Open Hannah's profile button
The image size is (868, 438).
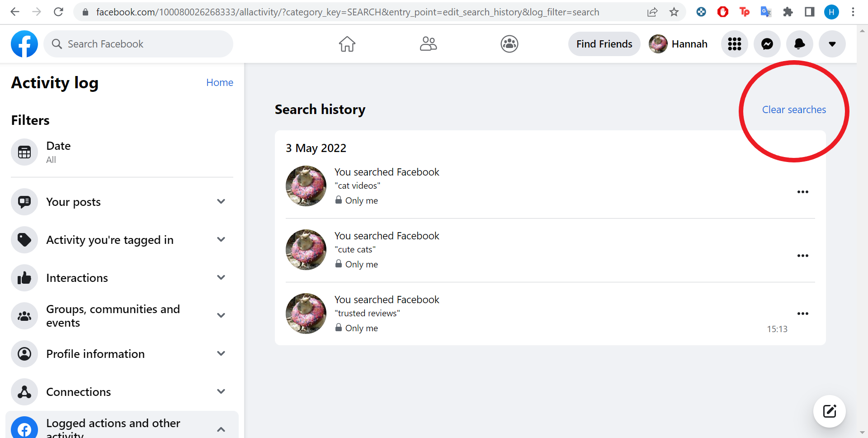pos(679,44)
